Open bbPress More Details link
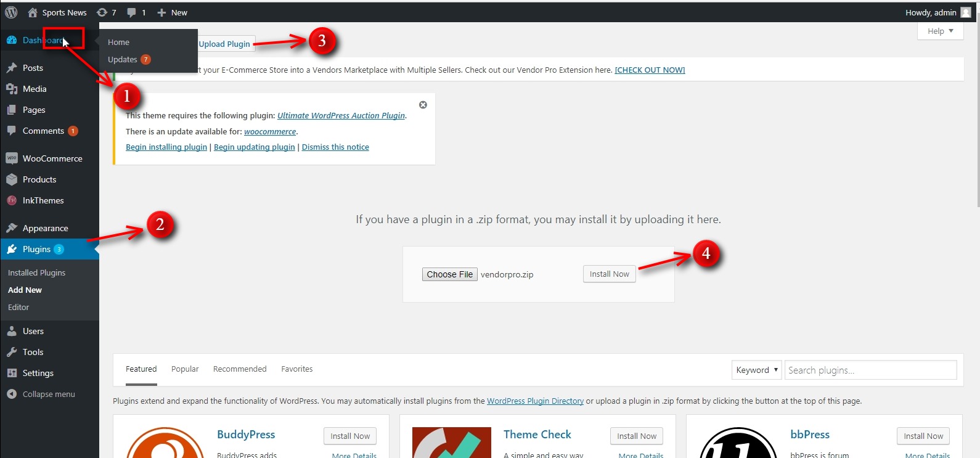Viewport: 980px width, 458px height. pos(928,456)
